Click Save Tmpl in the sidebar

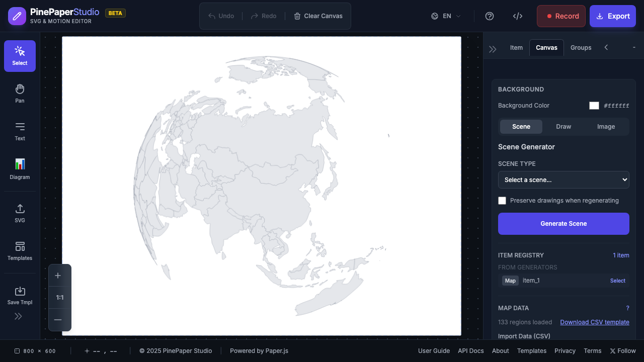[x=20, y=296]
